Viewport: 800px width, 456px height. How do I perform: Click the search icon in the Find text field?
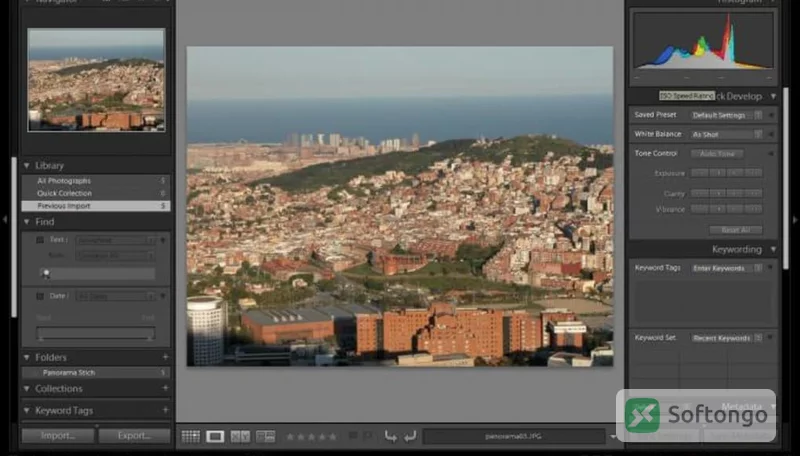pos(46,274)
